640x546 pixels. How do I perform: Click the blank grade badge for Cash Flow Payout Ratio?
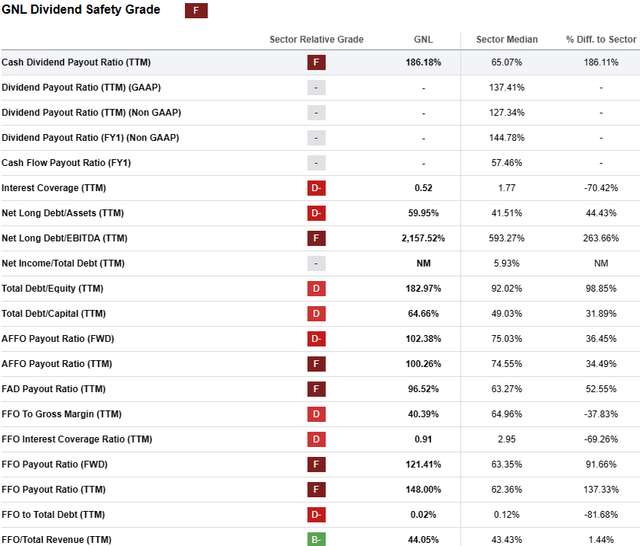(316, 163)
